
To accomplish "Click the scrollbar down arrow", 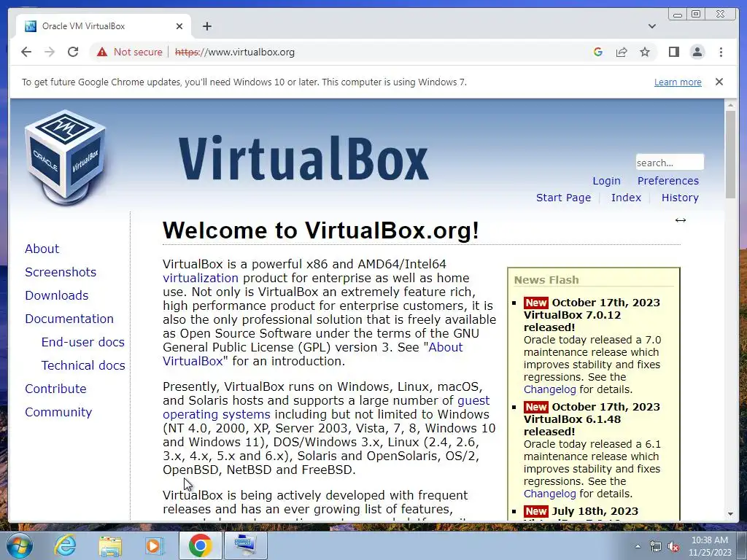I will pos(730,514).
